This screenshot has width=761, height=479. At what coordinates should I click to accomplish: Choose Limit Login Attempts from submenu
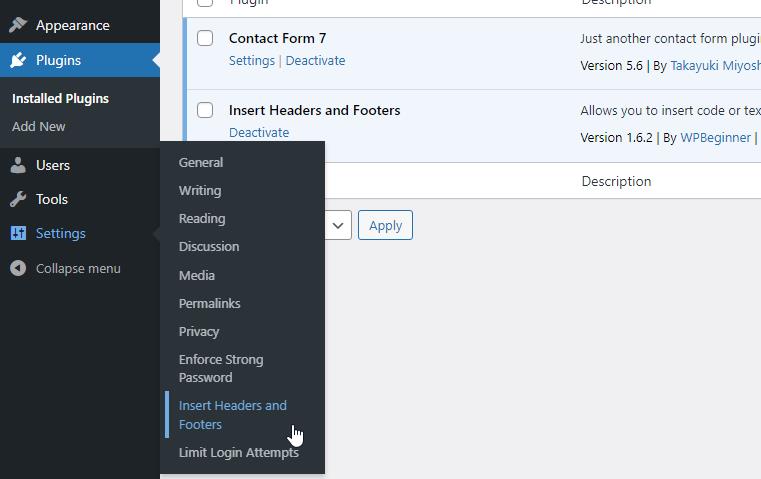click(238, 452)
